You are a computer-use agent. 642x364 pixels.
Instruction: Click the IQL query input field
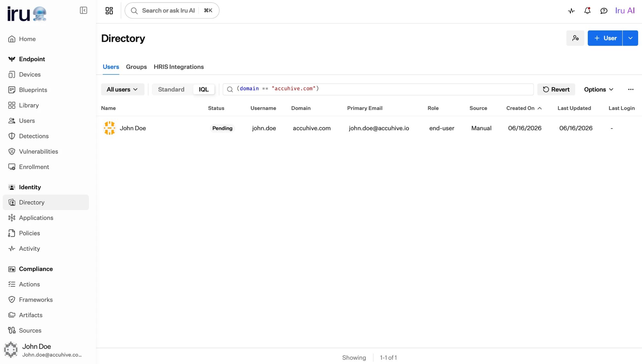(378, 89)
